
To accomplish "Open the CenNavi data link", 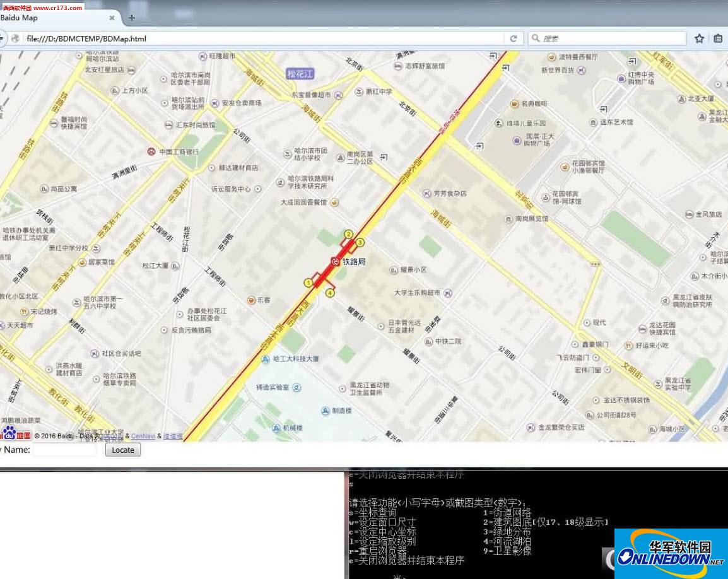I will tap(143, 436).
